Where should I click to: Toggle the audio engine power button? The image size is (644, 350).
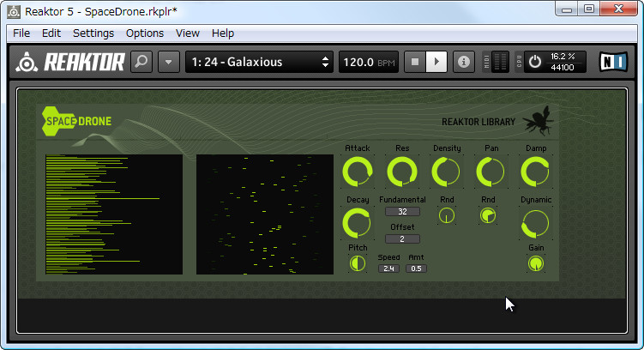click(535, 62)
